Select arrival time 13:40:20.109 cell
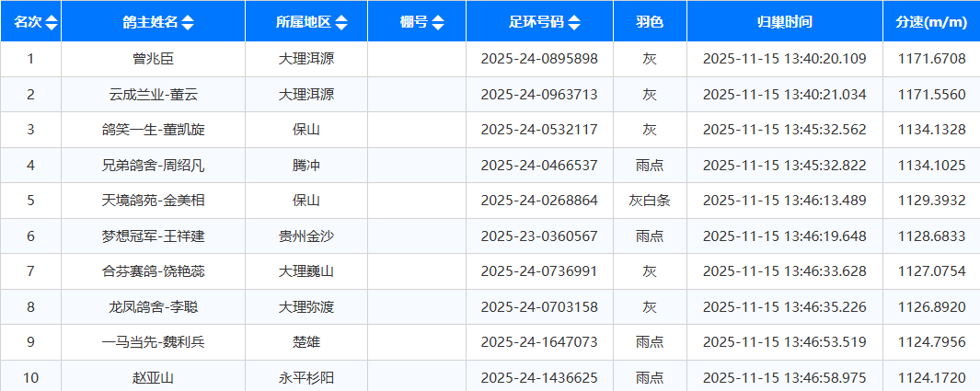980x391 pixels. point(784,59)
